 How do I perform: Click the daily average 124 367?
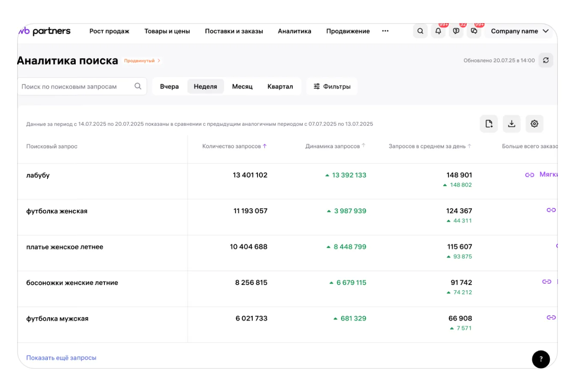[459, 211]
